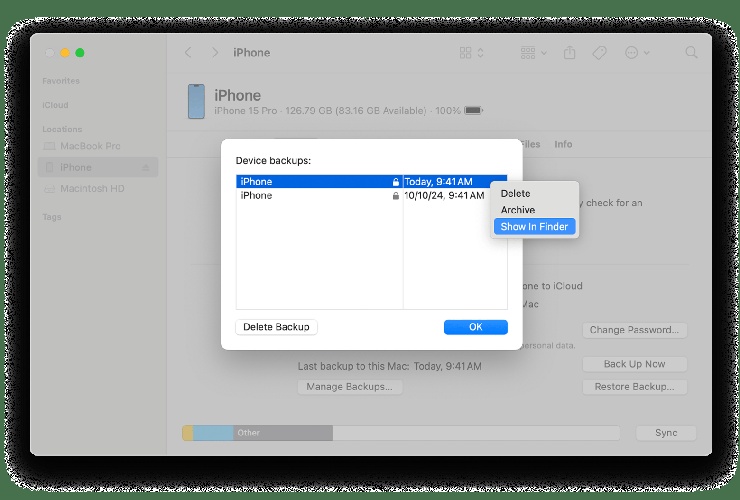Click the iPhone device thumbnail icon
The height and width of the screenshot is (500, 740).
pyautogui.click(x=196, y=102)
